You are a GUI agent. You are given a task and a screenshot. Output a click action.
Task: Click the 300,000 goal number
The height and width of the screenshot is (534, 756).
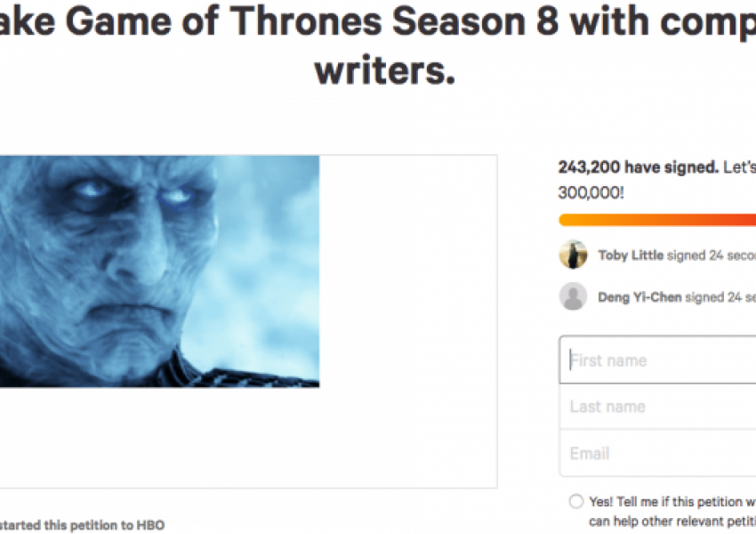pos(591,191)
